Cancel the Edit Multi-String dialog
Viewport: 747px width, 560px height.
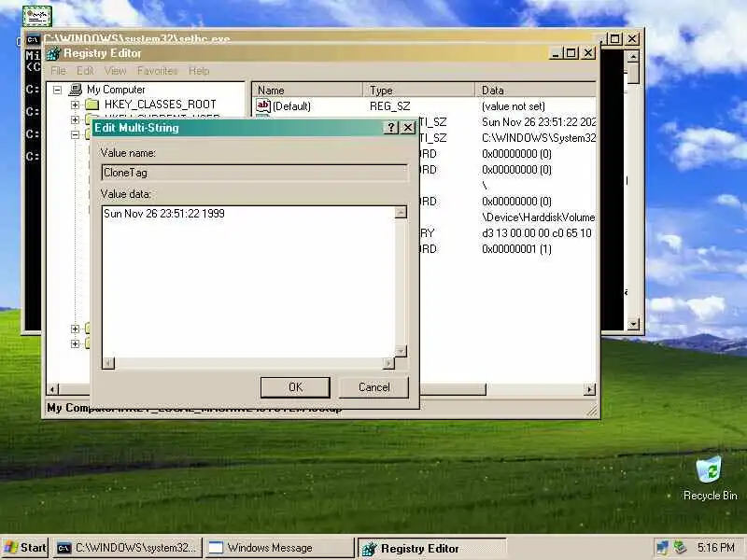[x=374, y=387]
